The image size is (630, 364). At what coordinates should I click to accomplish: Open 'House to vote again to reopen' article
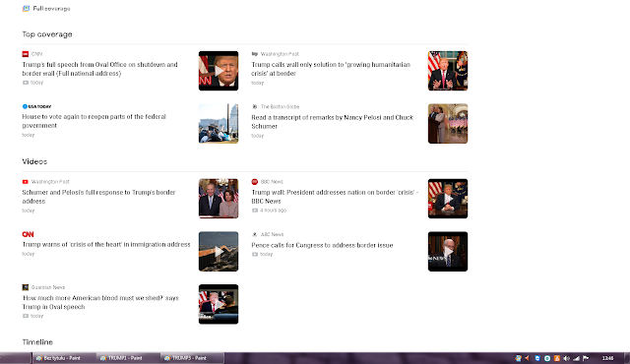pyautogui.click(x=94, y=121)
